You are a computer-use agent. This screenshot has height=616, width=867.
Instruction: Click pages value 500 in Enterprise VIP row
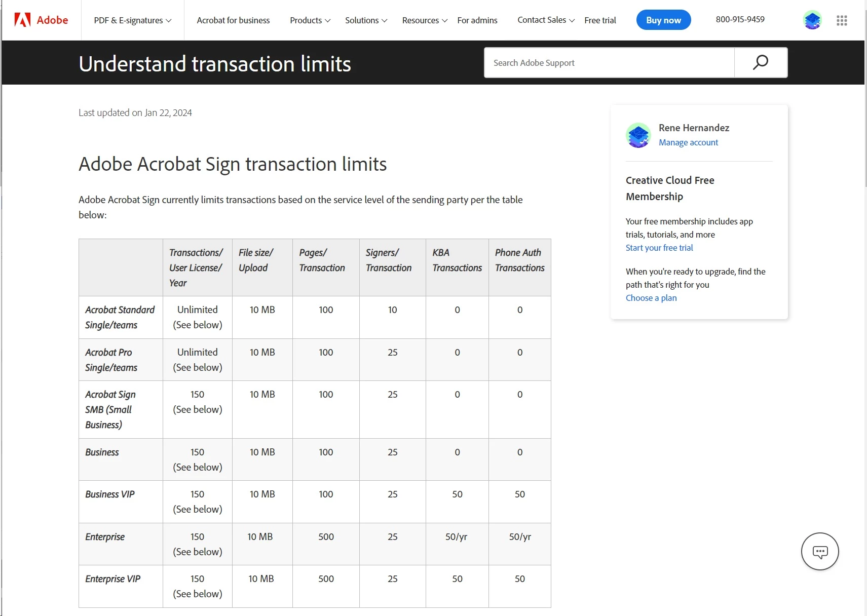(326, 579)
